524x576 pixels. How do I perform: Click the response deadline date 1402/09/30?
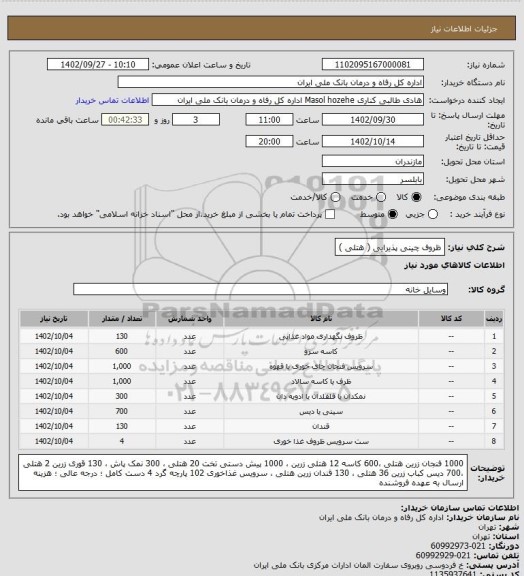[373, 120]
